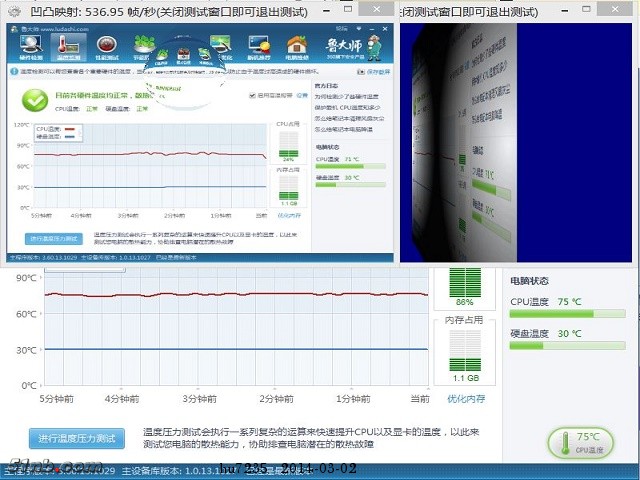640x480 pixels.
Task: Click '当前' axis label in large chart
Action: (x=420, y=399)
